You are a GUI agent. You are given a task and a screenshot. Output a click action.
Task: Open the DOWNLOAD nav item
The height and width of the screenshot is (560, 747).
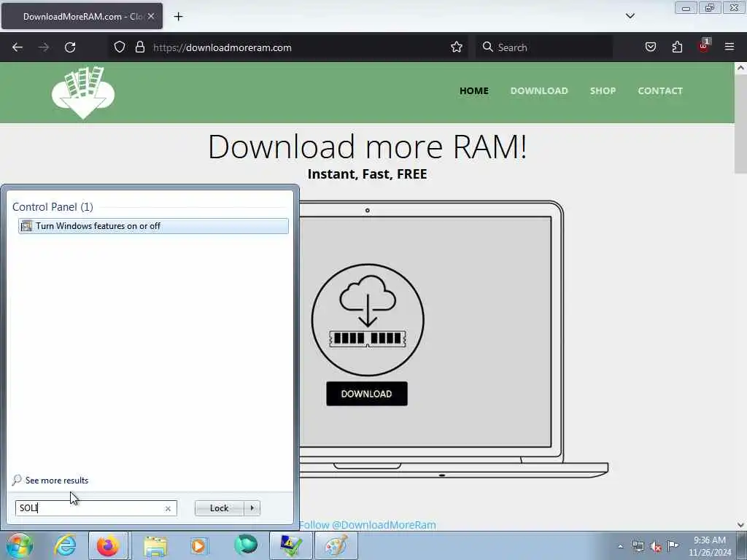(539, 90)
